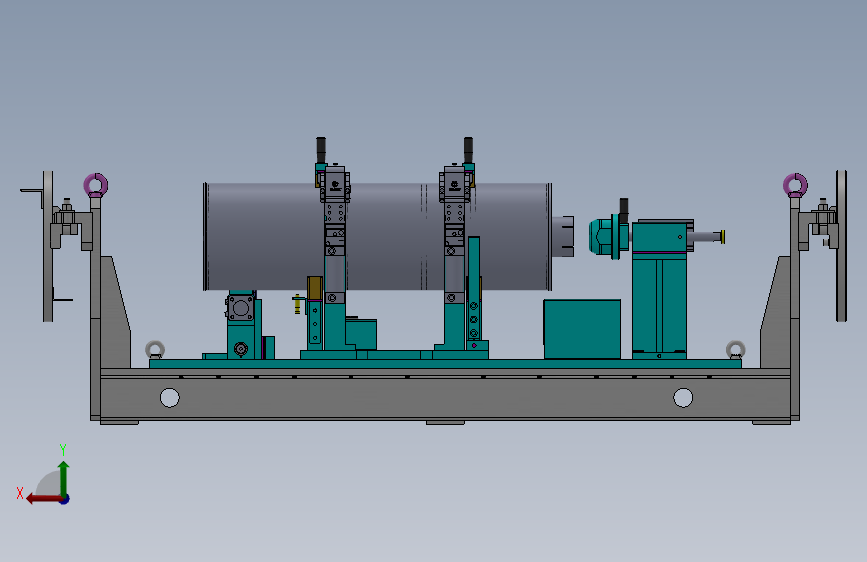The image size is (867, 562).
Task: Select the brass block below the left clamp
Action: (x=315, y=288)
